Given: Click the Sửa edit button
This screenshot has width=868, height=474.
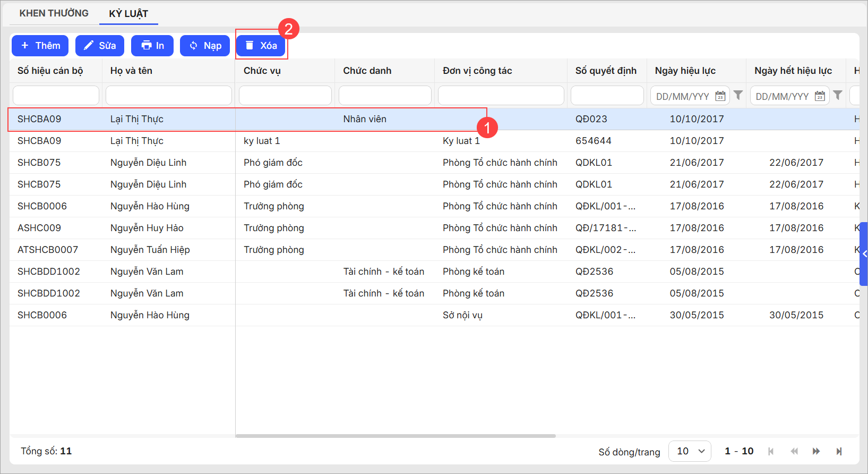Looking at the screenshot, I should click(x=100, y=46).
